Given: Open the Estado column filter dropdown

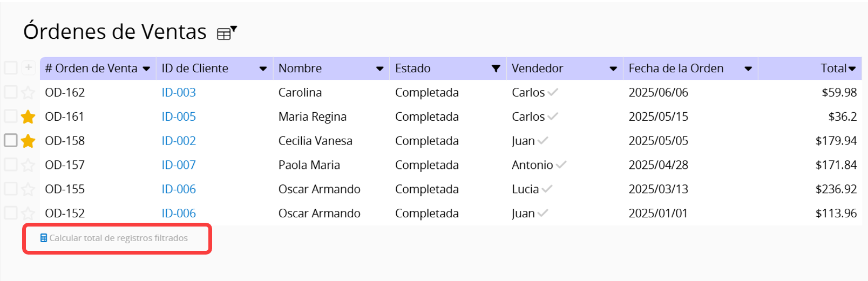Looking at the screenshot, I should (496, 68).
